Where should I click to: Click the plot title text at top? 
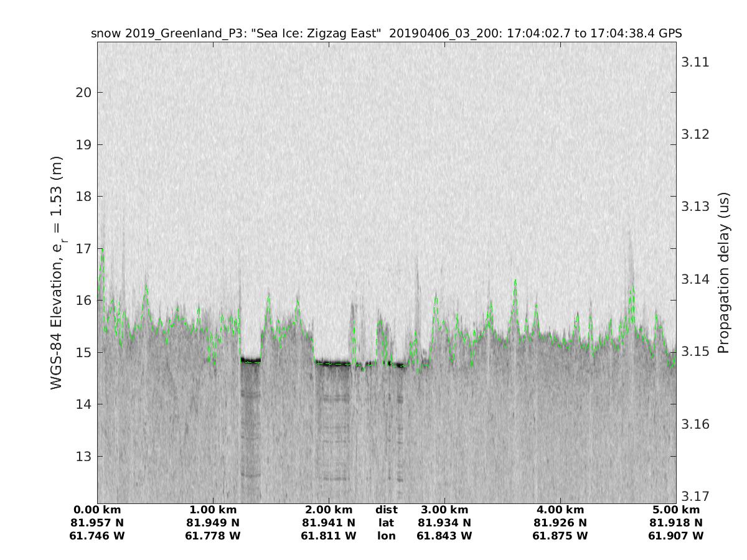[x=386, y=34]
